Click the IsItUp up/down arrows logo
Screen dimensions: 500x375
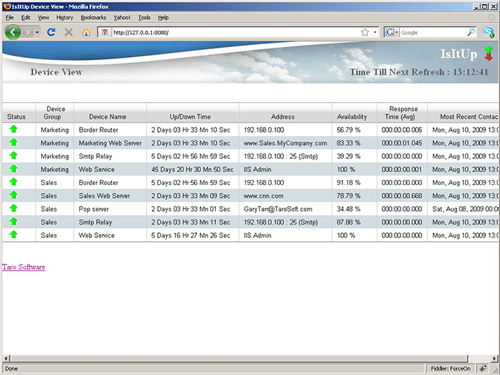click(x=489, y=54)
